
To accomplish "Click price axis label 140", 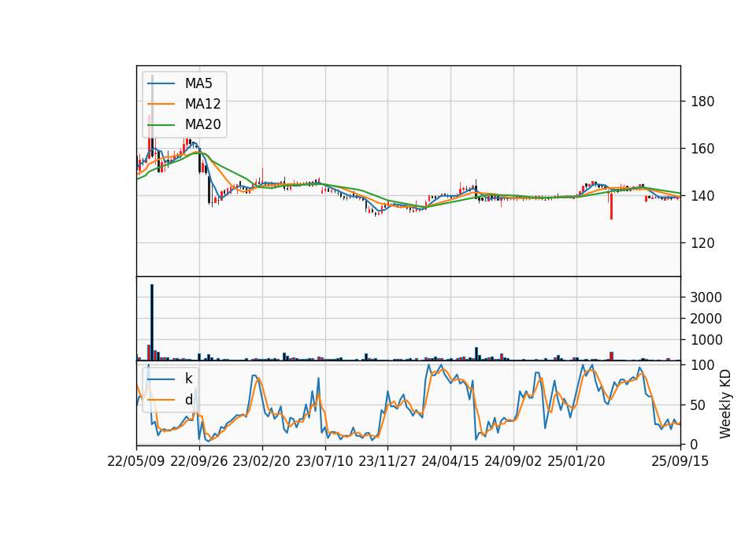I will [702, 196].
